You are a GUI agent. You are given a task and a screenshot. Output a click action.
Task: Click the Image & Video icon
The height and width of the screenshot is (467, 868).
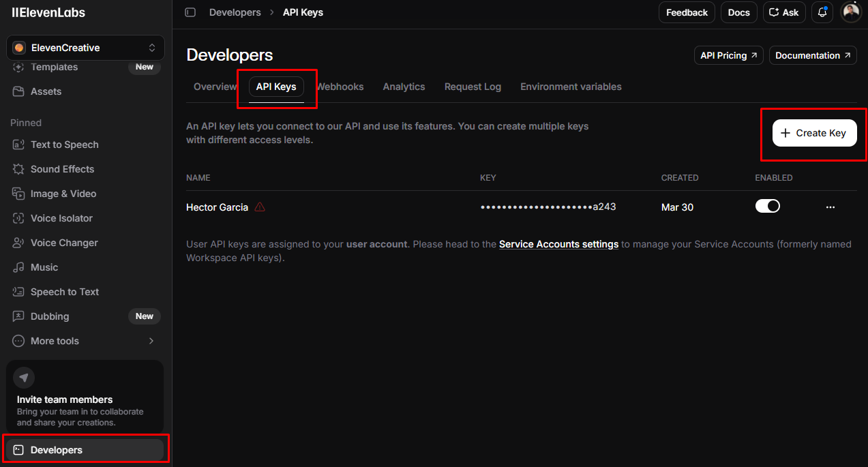18,194
